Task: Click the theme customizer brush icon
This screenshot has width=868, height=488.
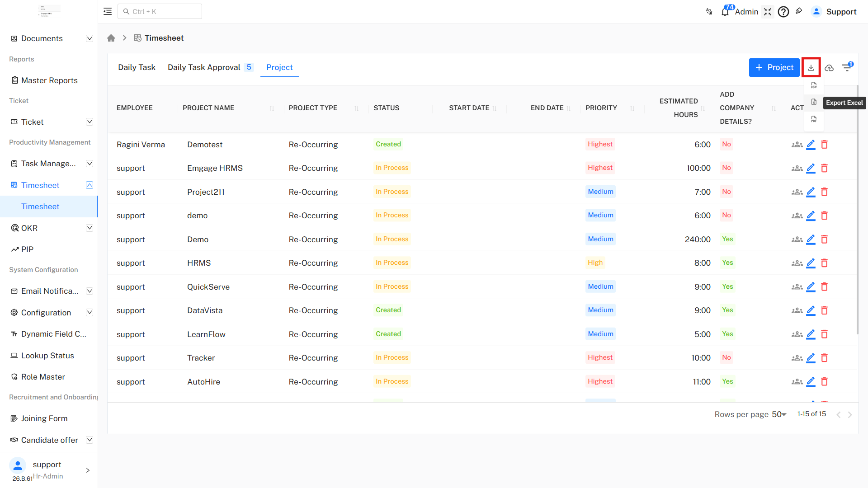Action: [799, 11]
